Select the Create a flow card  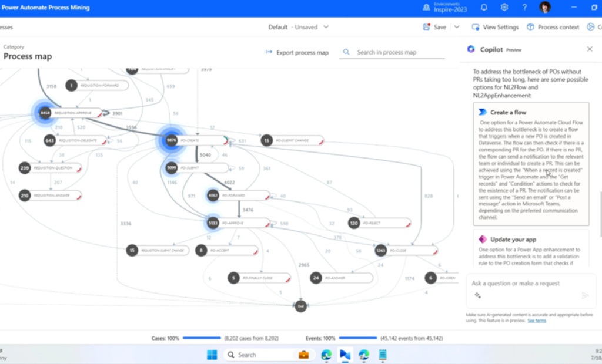(x=531, y=164)
